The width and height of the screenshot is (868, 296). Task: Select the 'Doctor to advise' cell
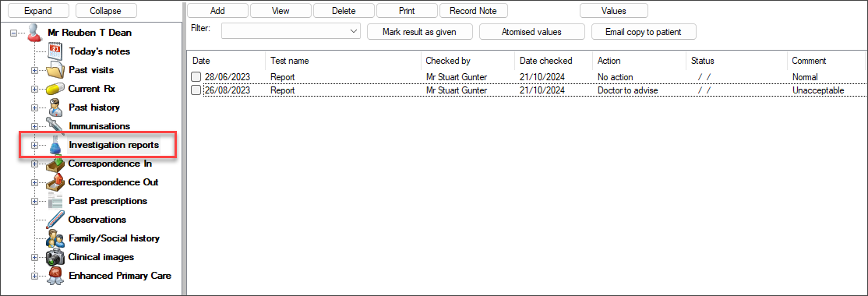click(x=628, y=90)
